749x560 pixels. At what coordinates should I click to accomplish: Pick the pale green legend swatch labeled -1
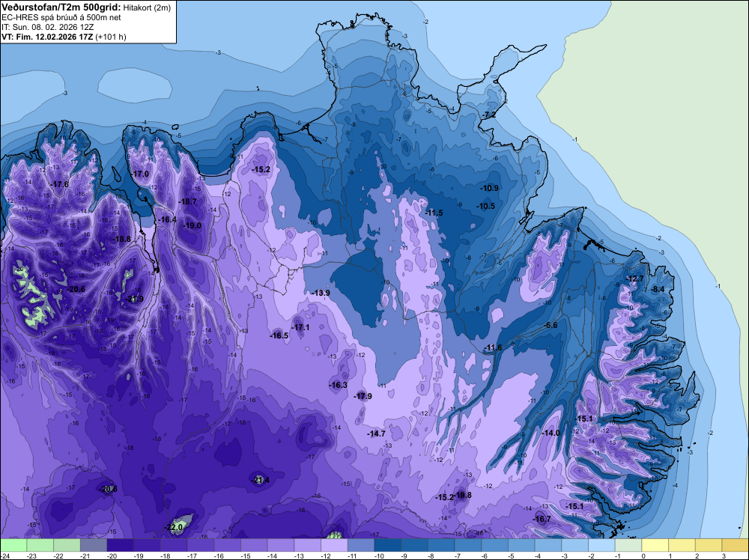pyautogui.click(x=628, y=545)
